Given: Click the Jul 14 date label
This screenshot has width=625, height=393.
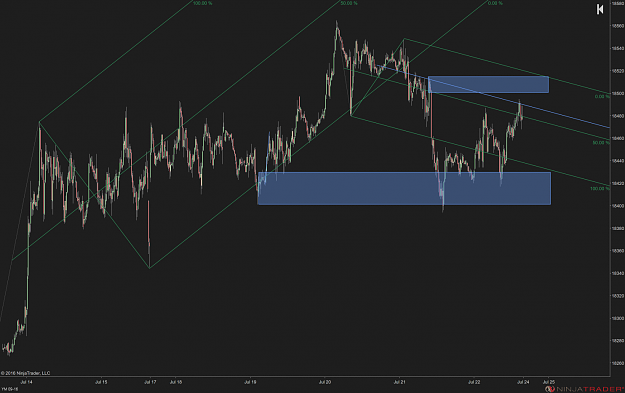Looking at the screenshot, I should click(27, 382).
